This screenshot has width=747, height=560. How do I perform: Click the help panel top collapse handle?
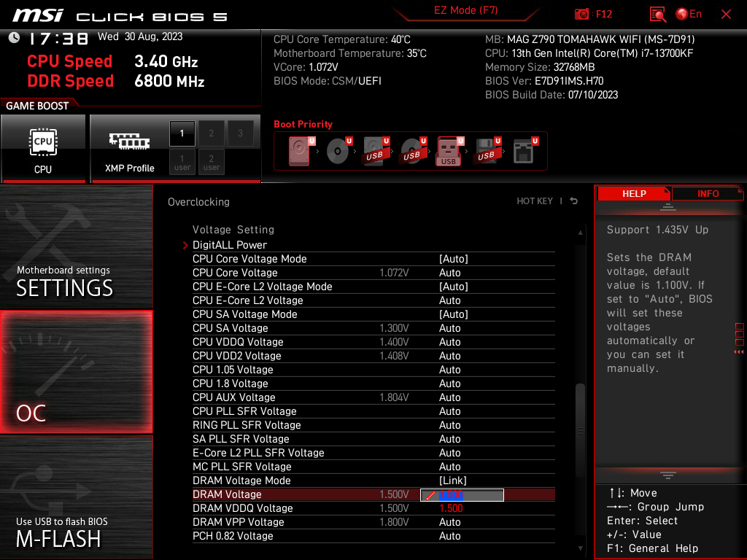coord(668,207)
